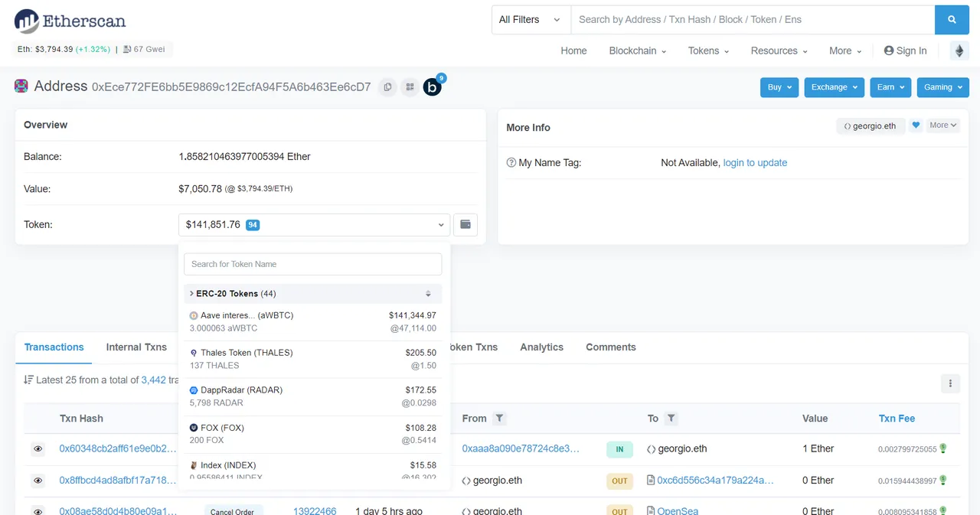
Task: Click the To column filter icon
Action: tap(671, 419)
